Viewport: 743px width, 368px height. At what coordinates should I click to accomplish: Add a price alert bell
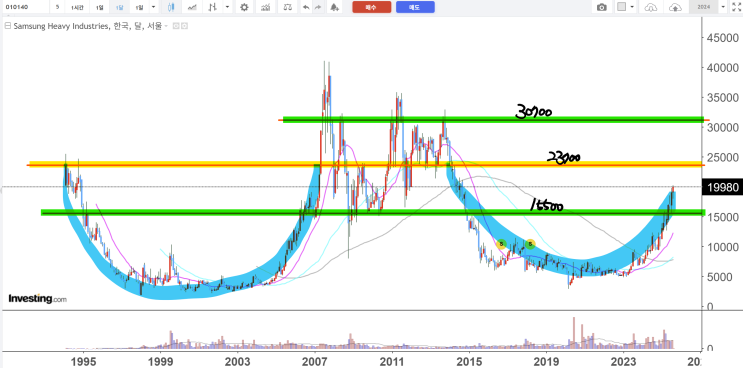click(335, 7)
